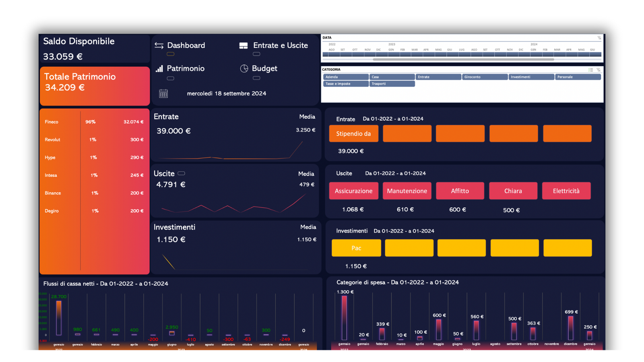Select GEN 2023 on the DATA timeline

391,53
